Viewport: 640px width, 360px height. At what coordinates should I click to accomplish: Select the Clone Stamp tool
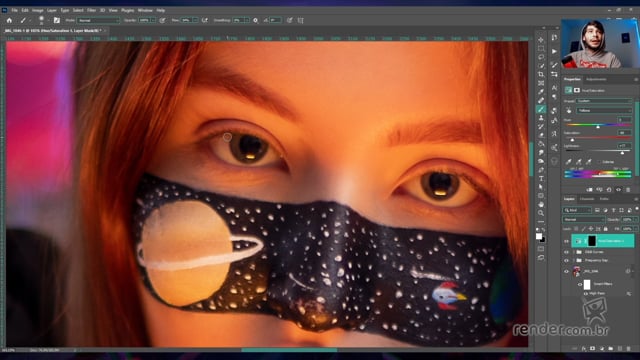(x=541, y=118)
